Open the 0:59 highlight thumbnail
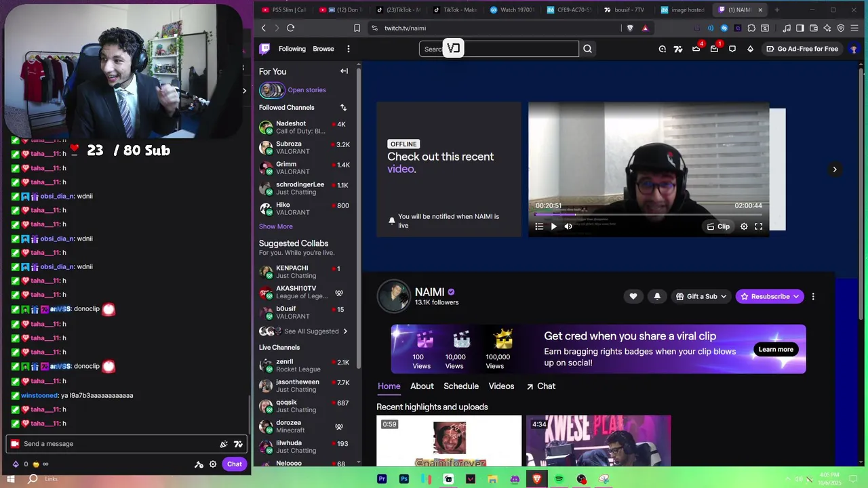 449,442
